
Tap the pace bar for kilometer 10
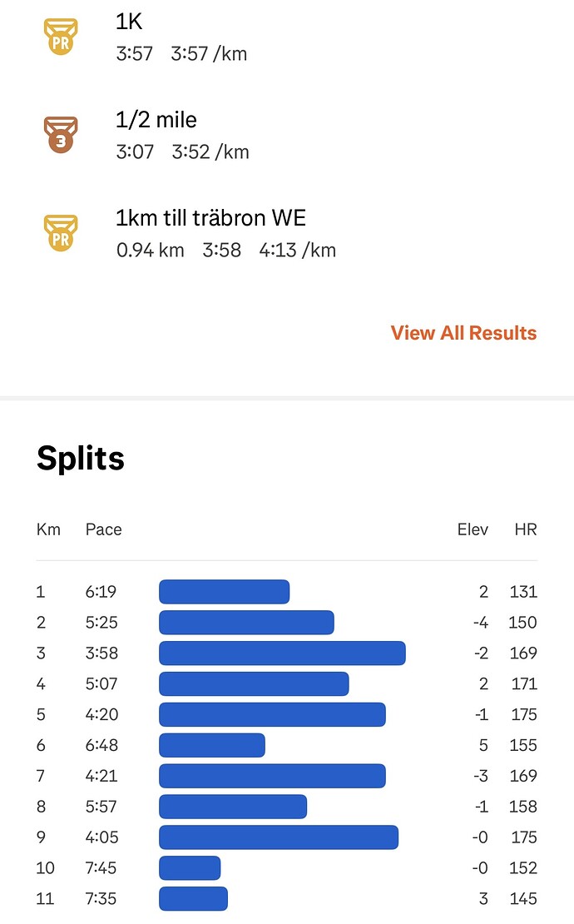pyautogui.click(x=190, y=868)
